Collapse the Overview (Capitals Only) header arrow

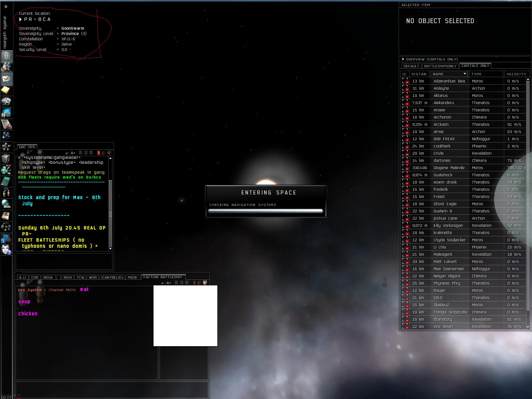(x=403, y=59)
